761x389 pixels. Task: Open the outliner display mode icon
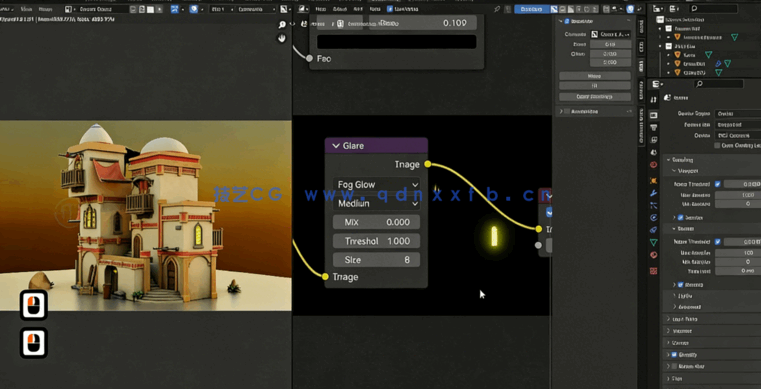point(675,9)
